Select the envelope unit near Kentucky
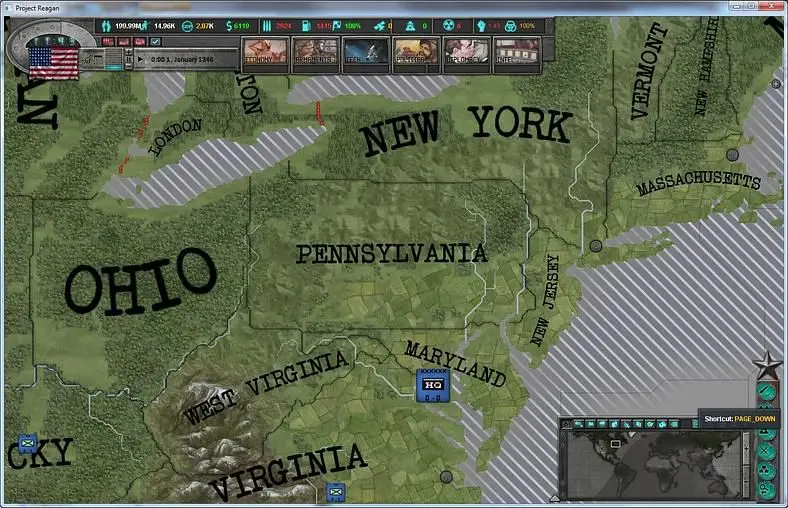This screenshot has height=508, width=788. point(28,444)
